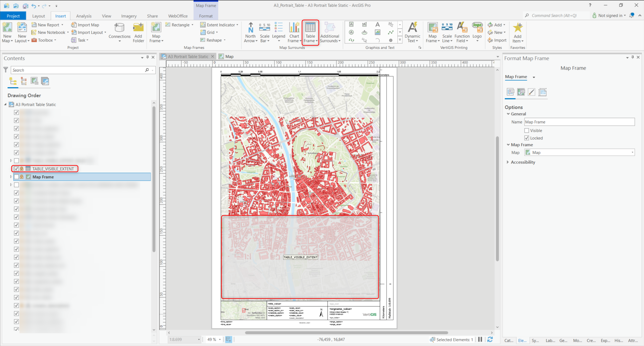644x346 pixels.
Task: Add a Legend to the layout
Action: (x=278, y=32)
